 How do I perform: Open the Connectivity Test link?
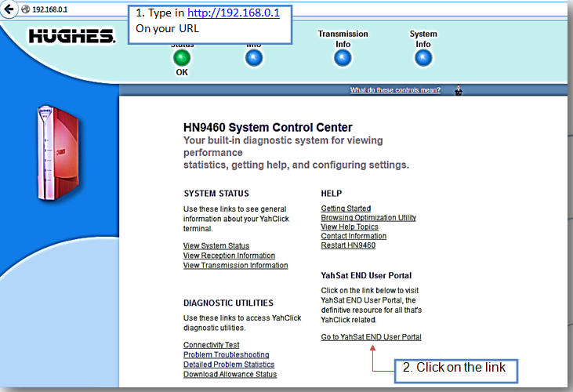tap(211, 345)
